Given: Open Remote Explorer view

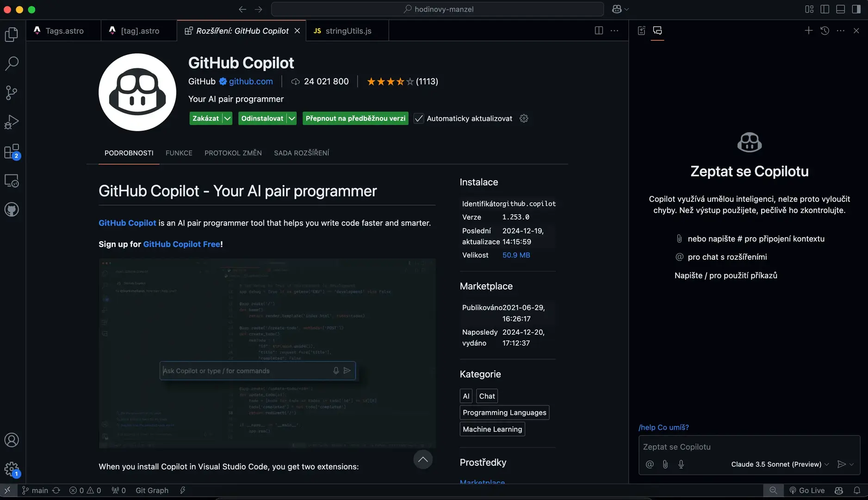Looking at the screenshot, I should click(x=12, y=181).
